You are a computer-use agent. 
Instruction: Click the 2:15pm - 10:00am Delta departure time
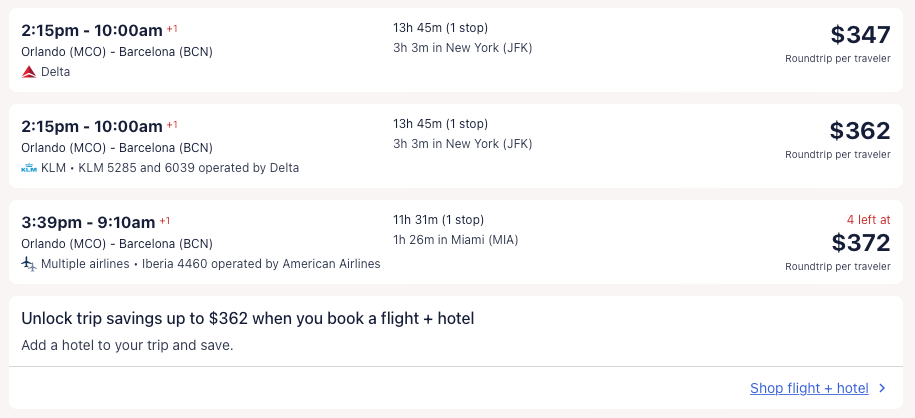(x=91, y=30)
